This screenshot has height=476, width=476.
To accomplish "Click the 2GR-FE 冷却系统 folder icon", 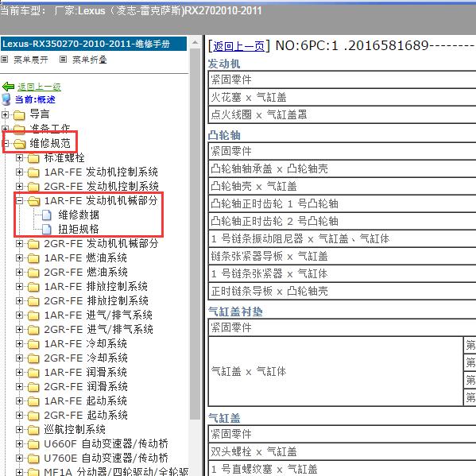I will [x=33, y=358].
